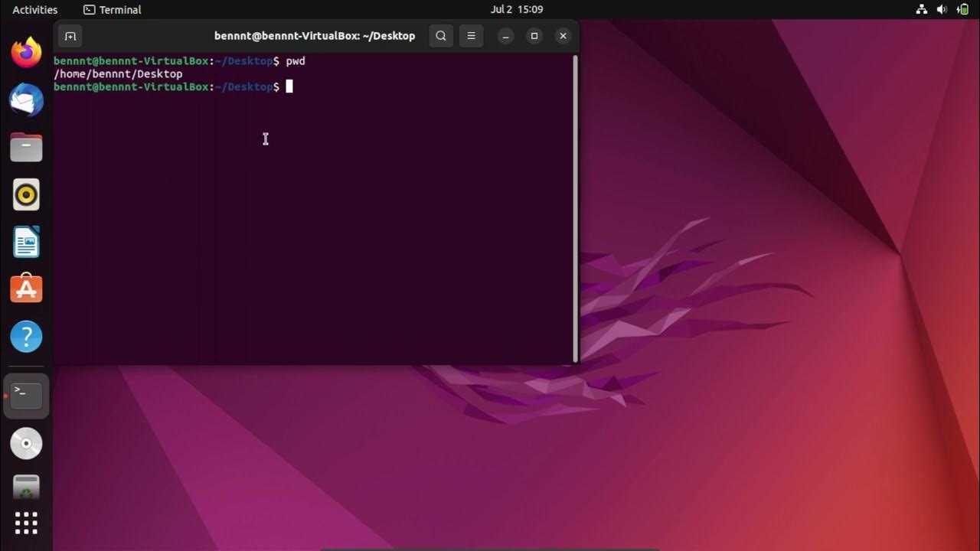Image resolution: width=980 pixels, height=551 pixels.
Task: Click the terminal vertical scrollbar
Action: coord(575,208)
